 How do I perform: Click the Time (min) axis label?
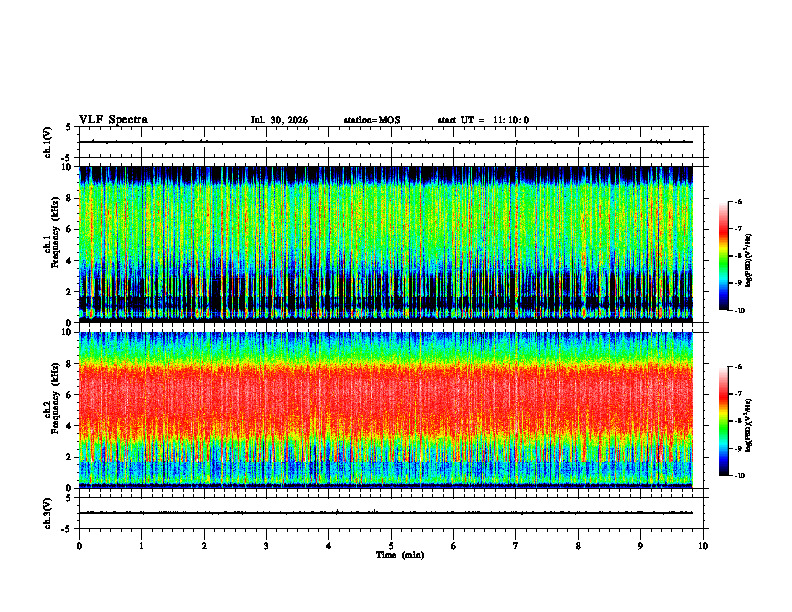coord(400,555)
